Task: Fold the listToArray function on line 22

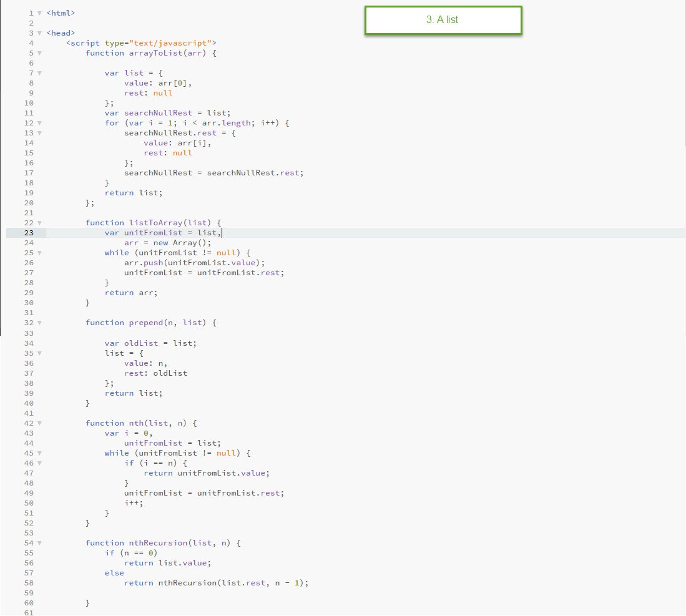Action: [39, 223]
